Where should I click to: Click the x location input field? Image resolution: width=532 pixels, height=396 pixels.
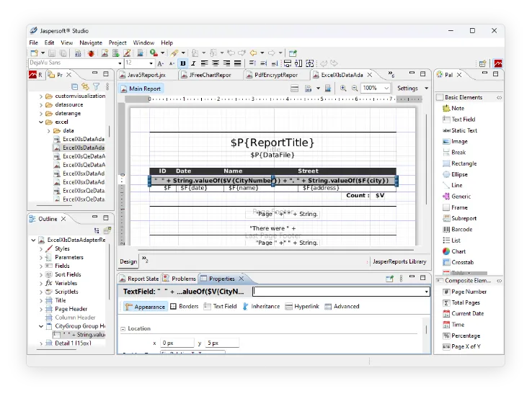[177, 343]
